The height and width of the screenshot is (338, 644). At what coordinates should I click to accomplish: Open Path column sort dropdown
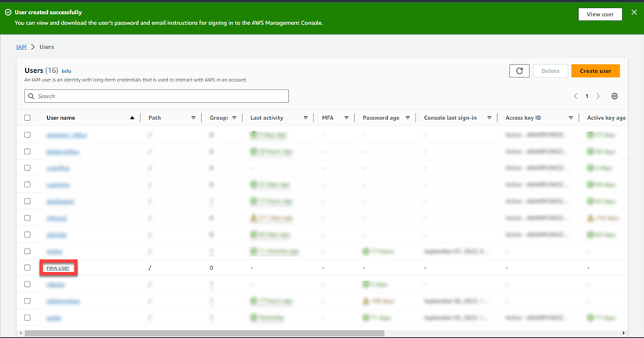coord(193,118)
